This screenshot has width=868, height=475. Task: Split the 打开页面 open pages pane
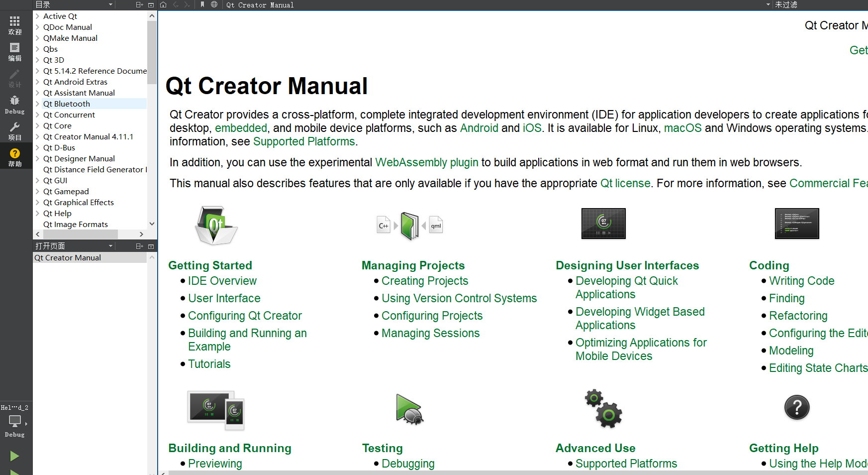tap(139, 246)
